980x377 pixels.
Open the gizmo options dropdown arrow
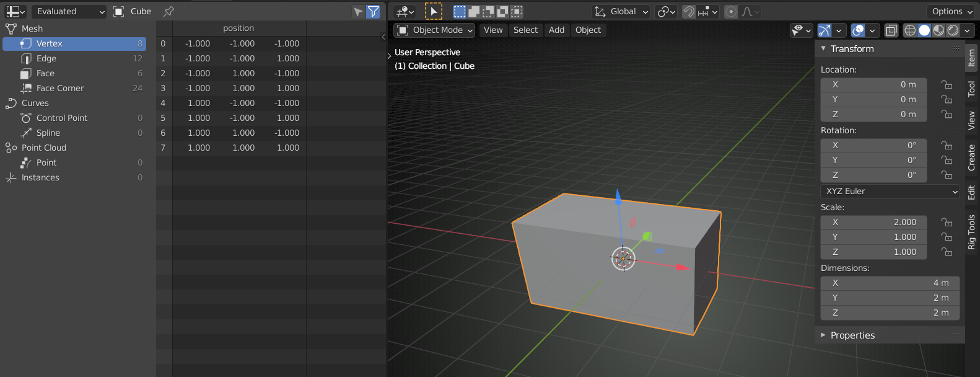[x=839, y=30]
